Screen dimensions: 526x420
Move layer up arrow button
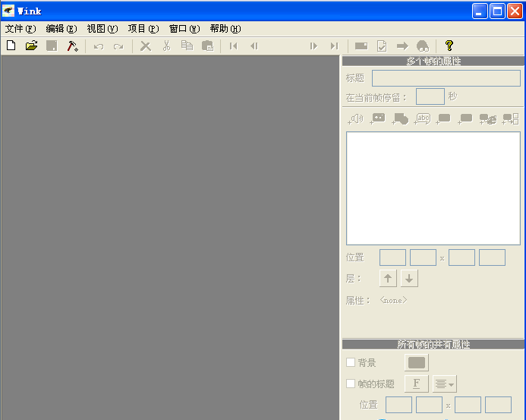coord(388,279)
